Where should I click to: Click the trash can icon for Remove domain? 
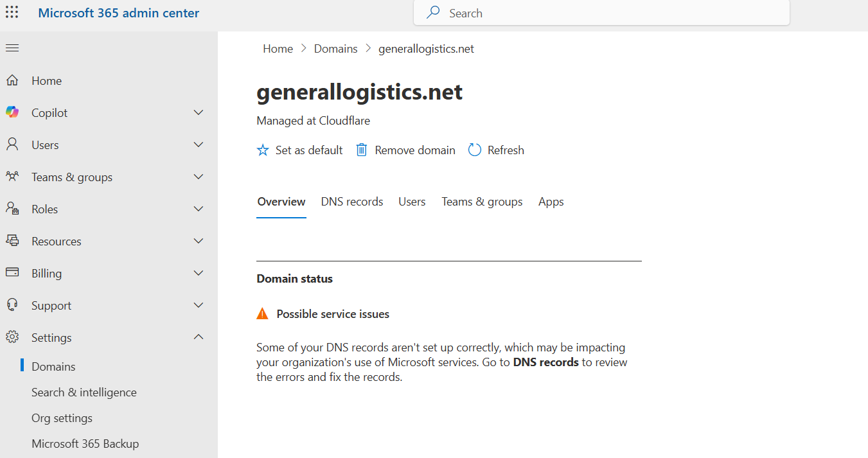pos(362,150)
